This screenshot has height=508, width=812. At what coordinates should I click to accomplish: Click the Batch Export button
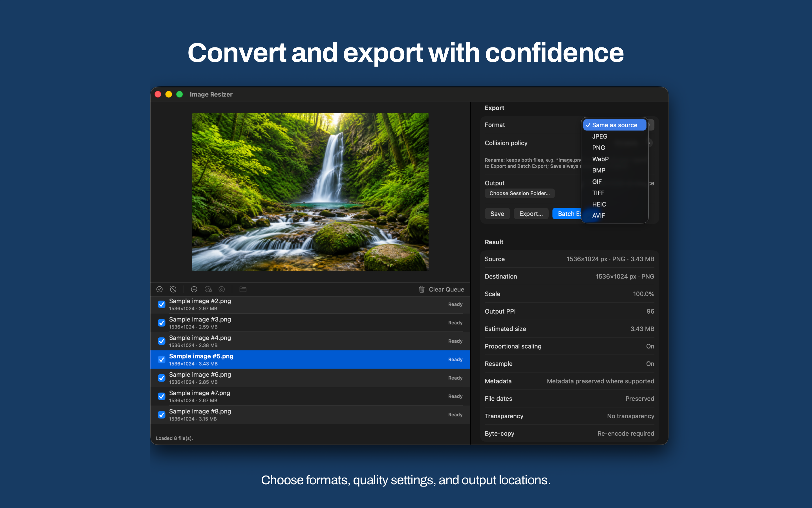567,214
